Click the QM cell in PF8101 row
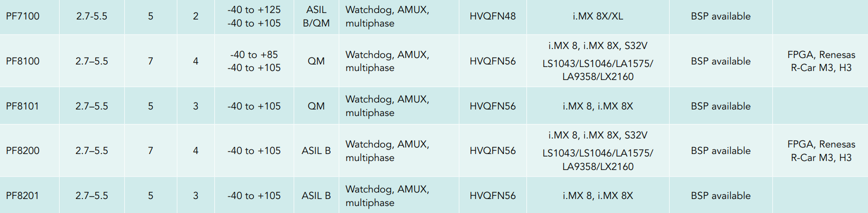The image size is (868, 213). coord(316,106)
